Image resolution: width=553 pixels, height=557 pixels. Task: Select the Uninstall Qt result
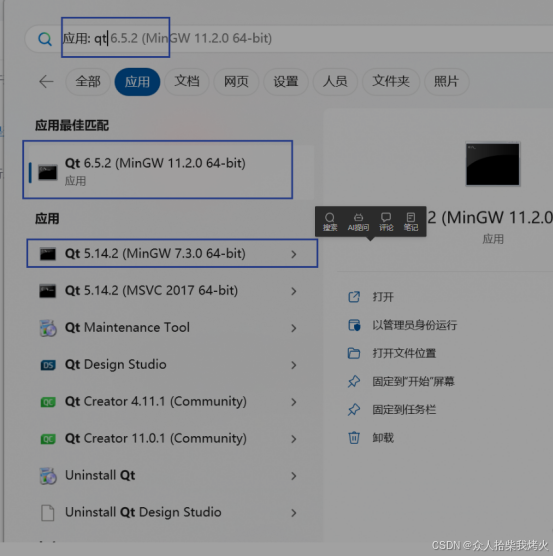click(172, 475)
